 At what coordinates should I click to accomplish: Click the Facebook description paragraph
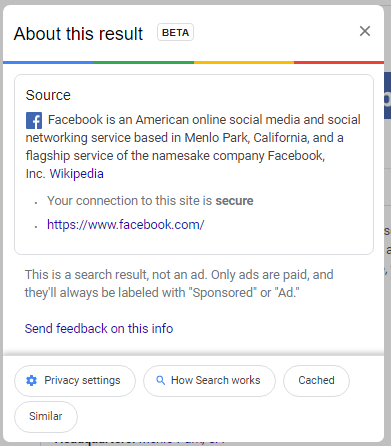pyautogui.click(x=193, y=147)
